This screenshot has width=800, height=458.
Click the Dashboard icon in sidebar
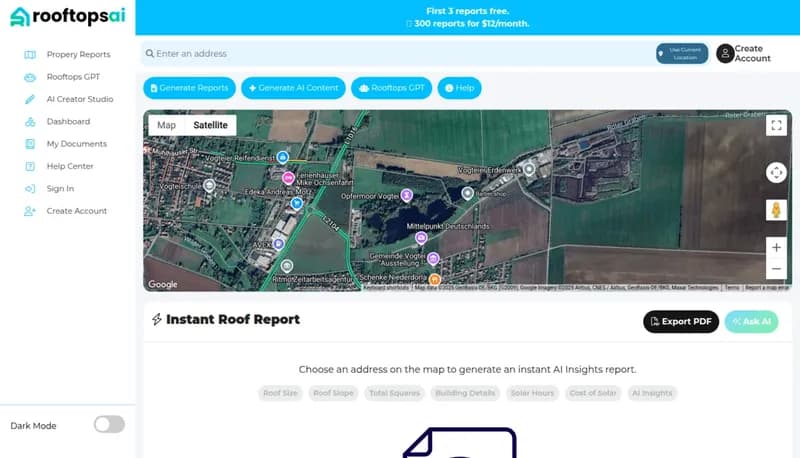coord(30,122)
